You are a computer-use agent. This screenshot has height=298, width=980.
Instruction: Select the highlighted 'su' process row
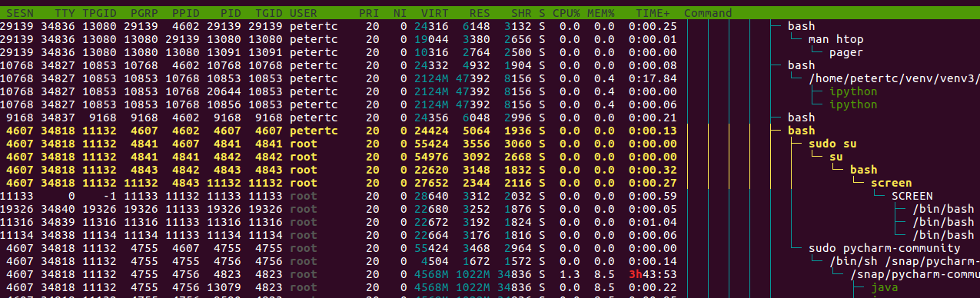pyautogui.click(x=490, y=157)
